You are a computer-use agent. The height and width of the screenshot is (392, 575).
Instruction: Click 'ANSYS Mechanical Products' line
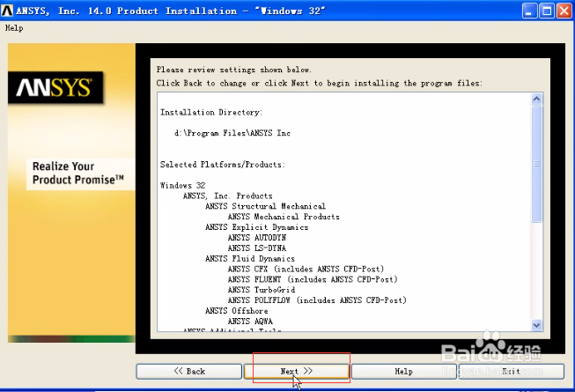coord(284,217)
